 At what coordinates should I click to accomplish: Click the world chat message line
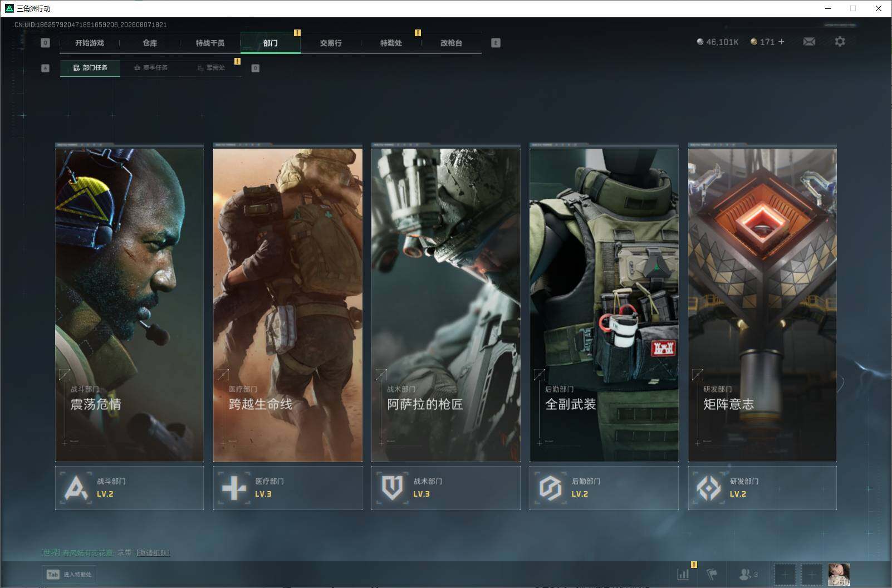click(x=106, y=552)
